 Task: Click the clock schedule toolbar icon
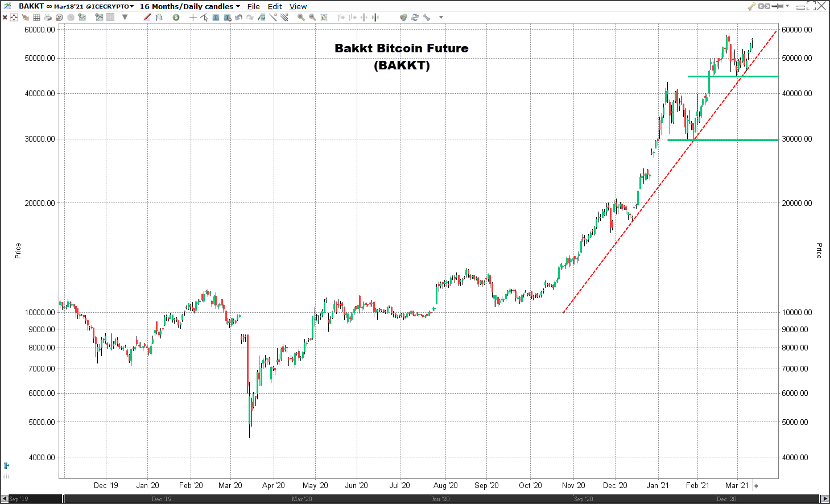pyautogui.click(x=59, y=17)
